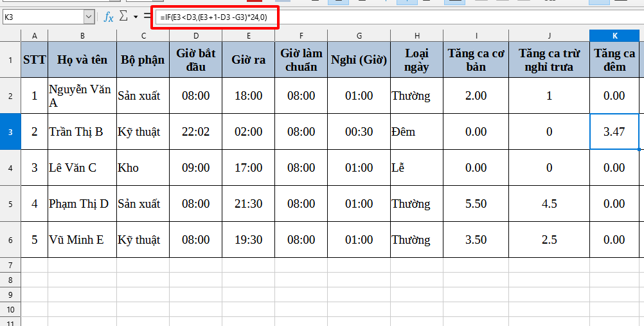Click the Vũ Minh E name cell

coord(82,240)
